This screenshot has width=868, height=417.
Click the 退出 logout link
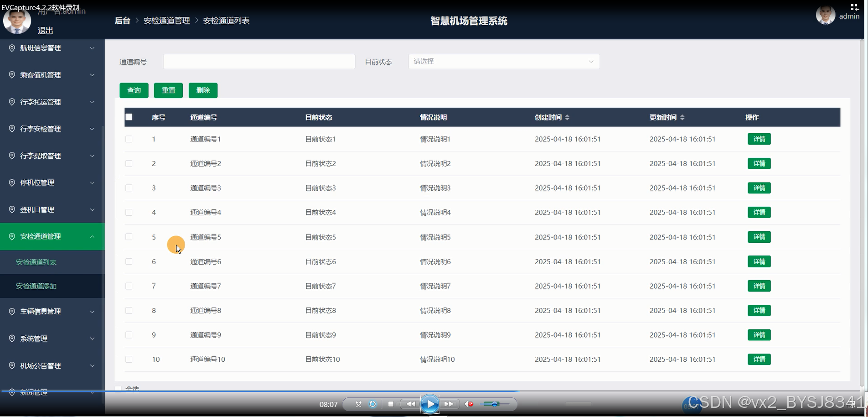(45, 31)
